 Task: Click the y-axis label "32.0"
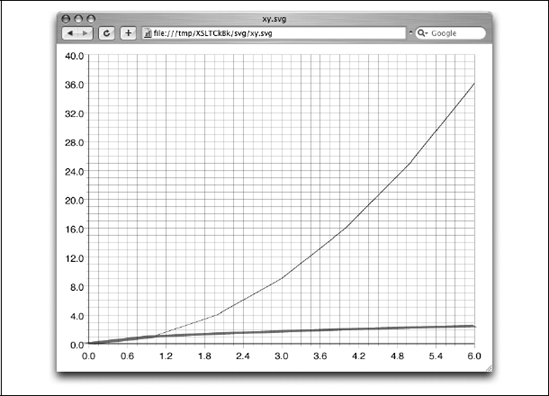click(74, 114)
